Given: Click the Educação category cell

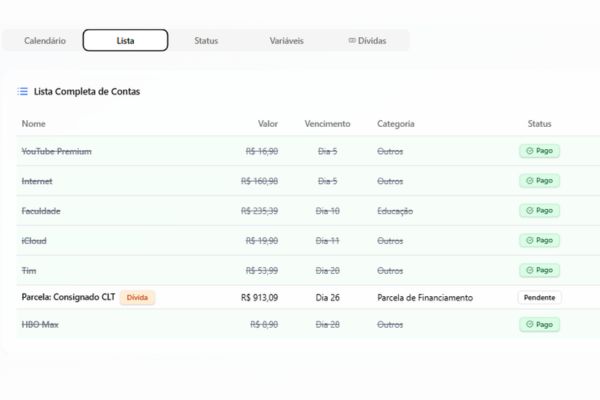Looking at the screenshot, I should (x=395, y=211).
